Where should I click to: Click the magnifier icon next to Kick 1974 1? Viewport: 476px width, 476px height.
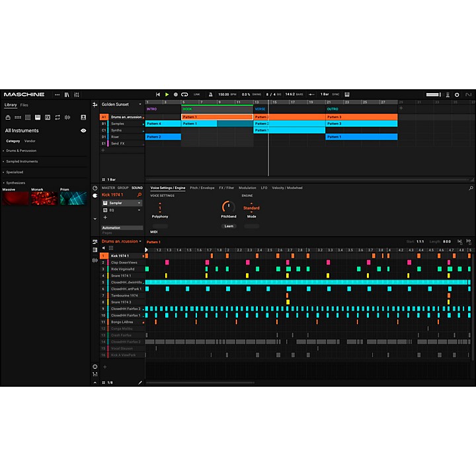point(139,195)
